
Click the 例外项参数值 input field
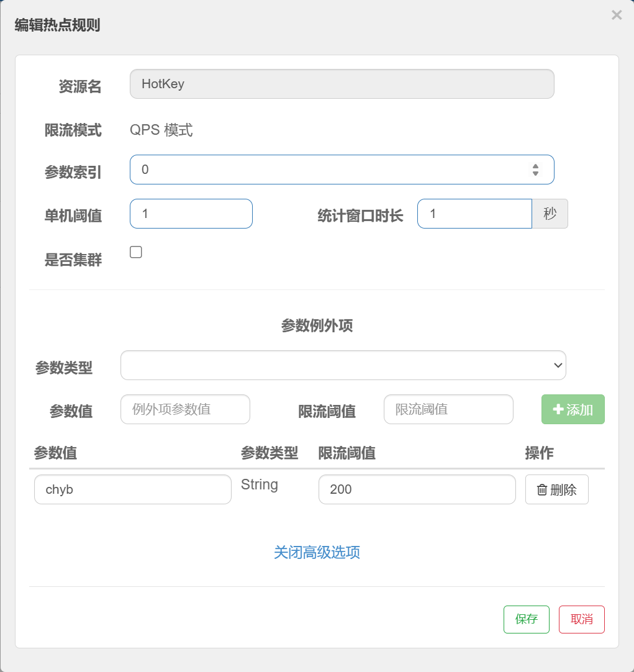(x=185, y=409)
